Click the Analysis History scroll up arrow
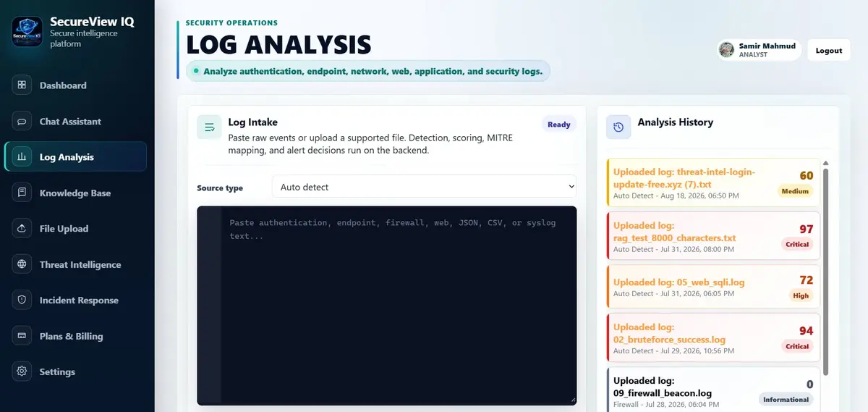This screenshot has width=868, height=412. [x=826, y=164]
